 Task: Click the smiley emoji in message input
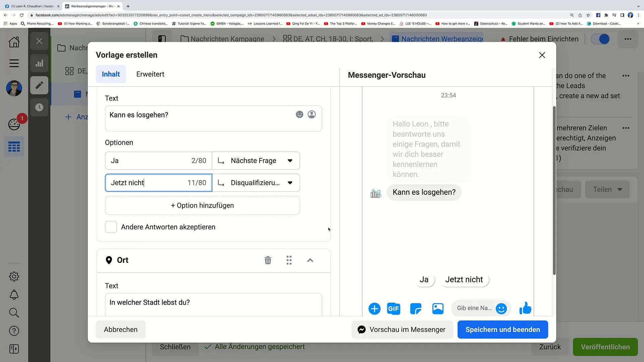pos(501,309)
